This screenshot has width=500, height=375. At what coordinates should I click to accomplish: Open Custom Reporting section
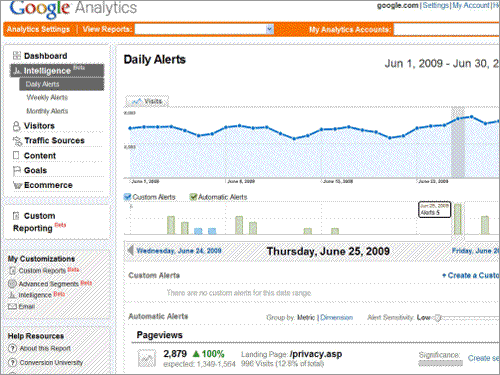coord(34,222)
